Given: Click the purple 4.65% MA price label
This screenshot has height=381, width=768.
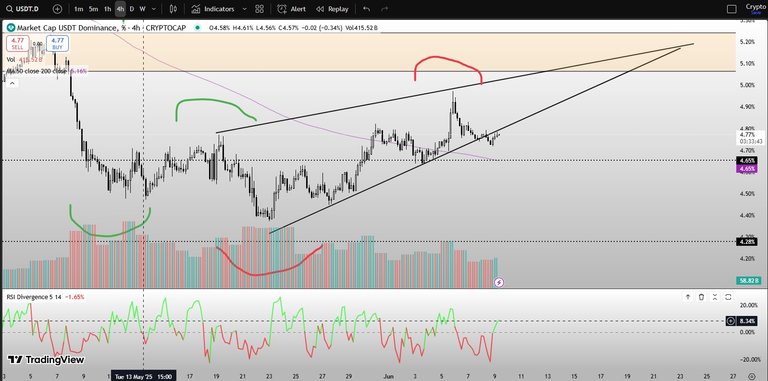Looking at the screenshot, I should click(x=747, y=169).
